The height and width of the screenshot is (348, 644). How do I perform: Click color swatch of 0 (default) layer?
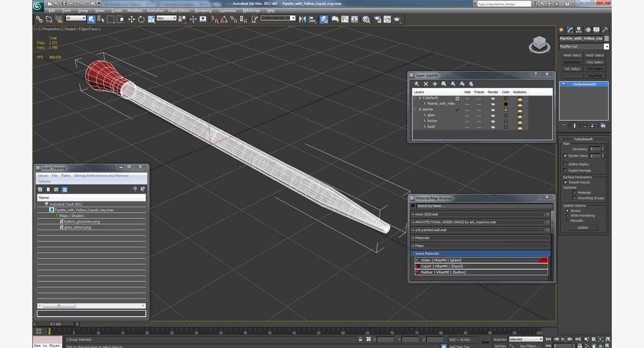click(x=506, y=98)
